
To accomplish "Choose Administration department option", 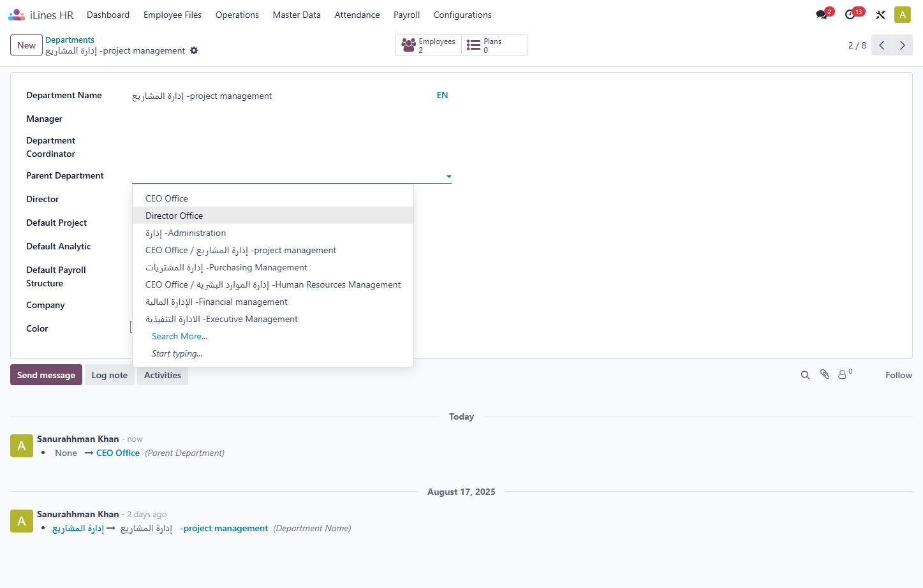I will [x=273, y=233].
